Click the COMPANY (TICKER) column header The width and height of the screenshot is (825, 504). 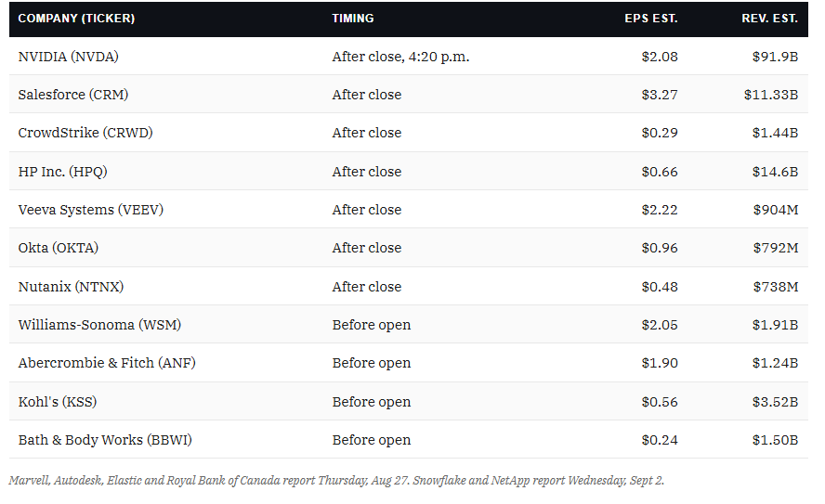point(76,19)
